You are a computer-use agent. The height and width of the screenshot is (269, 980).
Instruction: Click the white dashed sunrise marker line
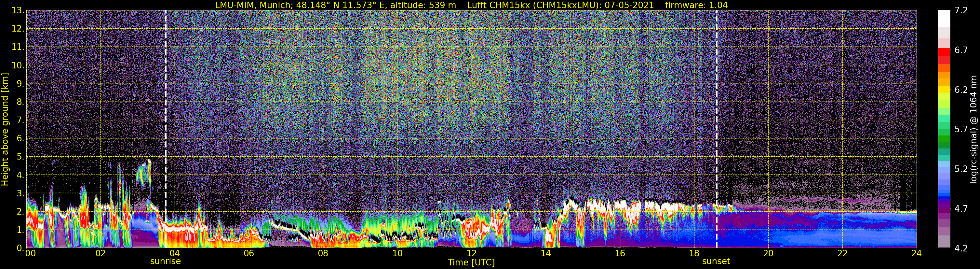pos(166,129)
